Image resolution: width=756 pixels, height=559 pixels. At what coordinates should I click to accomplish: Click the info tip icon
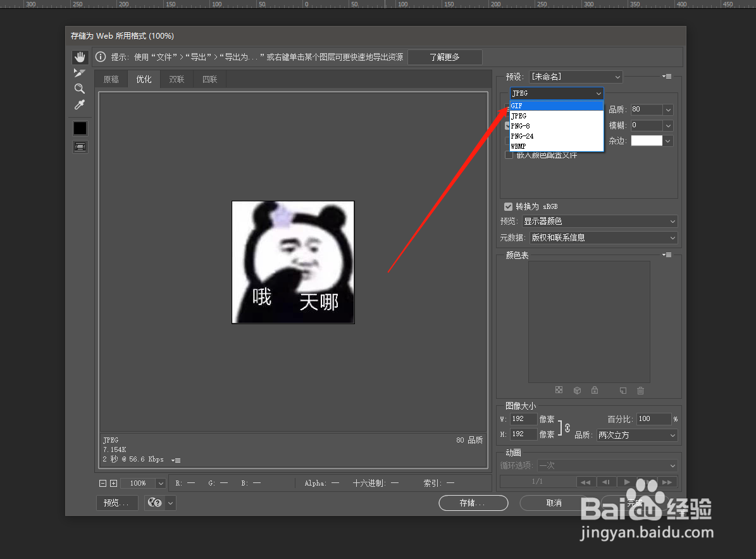[101, 57]
